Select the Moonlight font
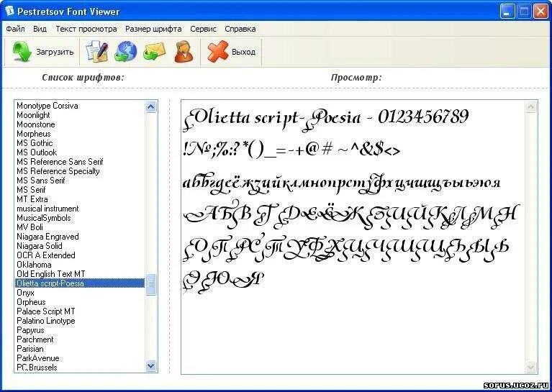 [80, 115]
